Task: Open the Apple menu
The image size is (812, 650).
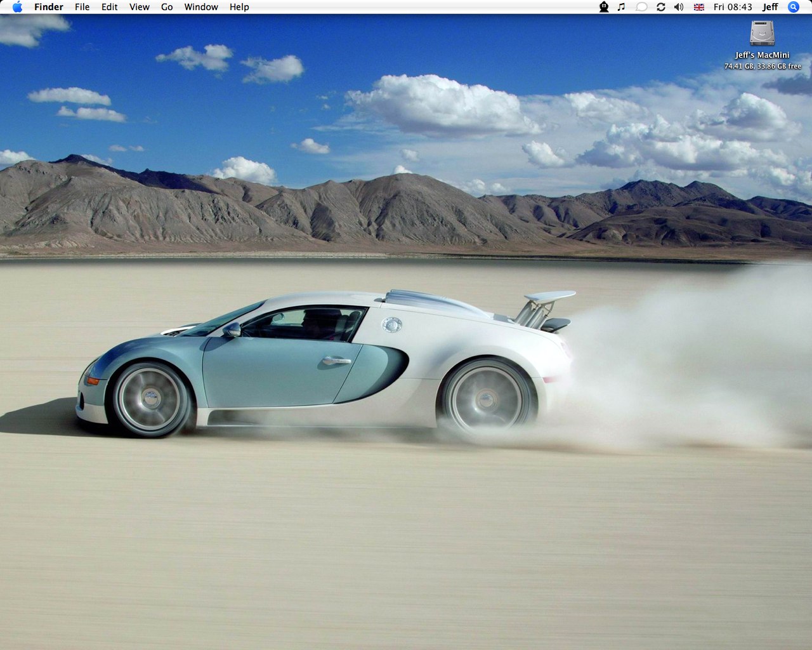Action: click(x=17, y=7)
